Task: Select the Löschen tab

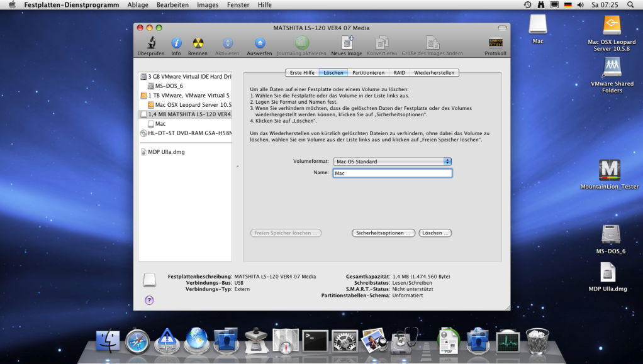Action: click(x=333, y=73)
